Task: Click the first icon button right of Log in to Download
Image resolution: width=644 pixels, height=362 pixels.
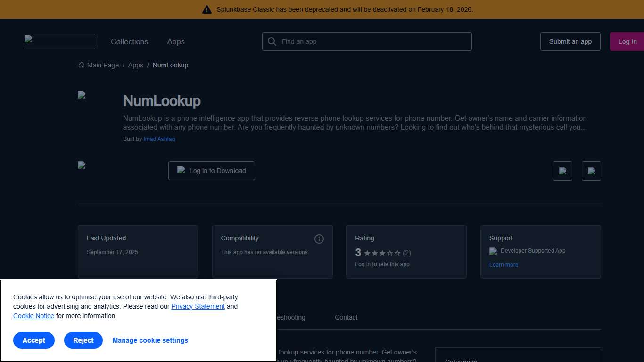Action: tap(562, 171)
